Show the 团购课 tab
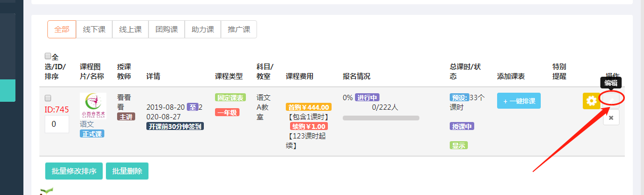This screenshot has width=644, height=195. [167, 29]
